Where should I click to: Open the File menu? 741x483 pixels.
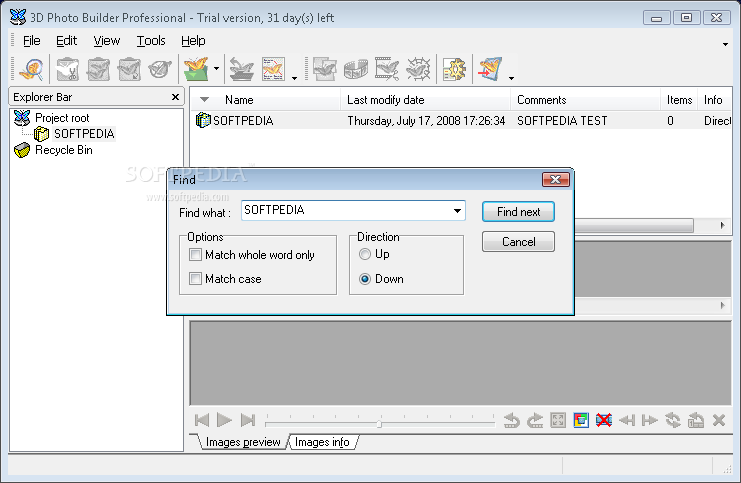(32, 41)
